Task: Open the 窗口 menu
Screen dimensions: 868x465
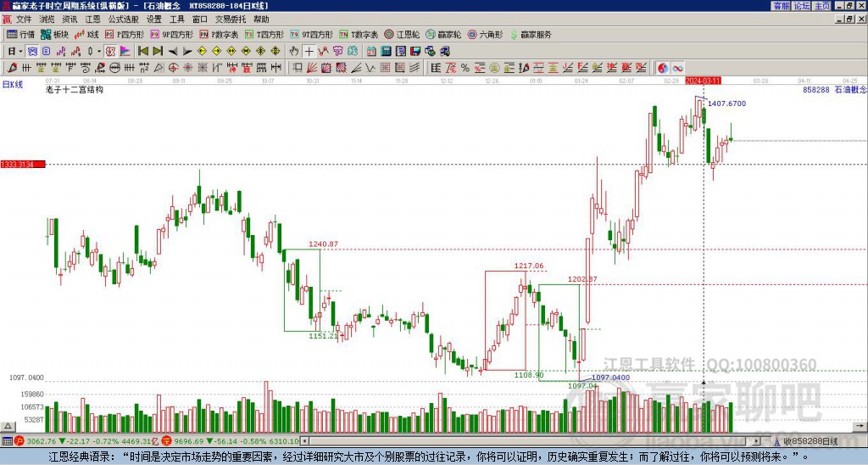Action: point(200,20)
